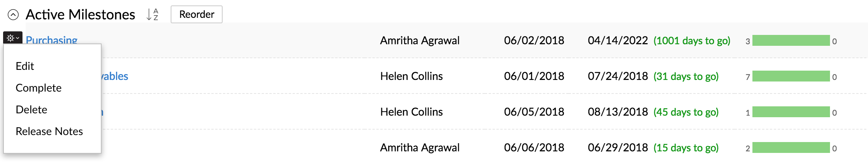Click the Purchasing milestone progress bar
This screenshot has width=868, height=163.
[x=791, y=40]
